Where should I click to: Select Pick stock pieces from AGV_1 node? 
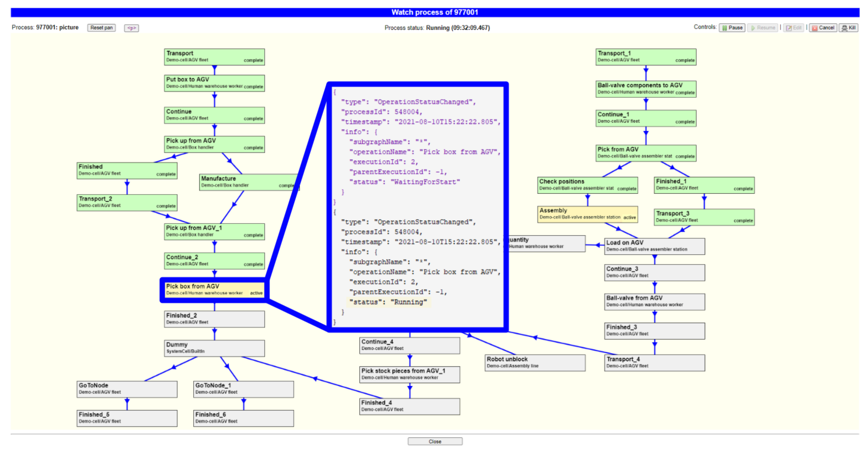(x=409, y=374)
